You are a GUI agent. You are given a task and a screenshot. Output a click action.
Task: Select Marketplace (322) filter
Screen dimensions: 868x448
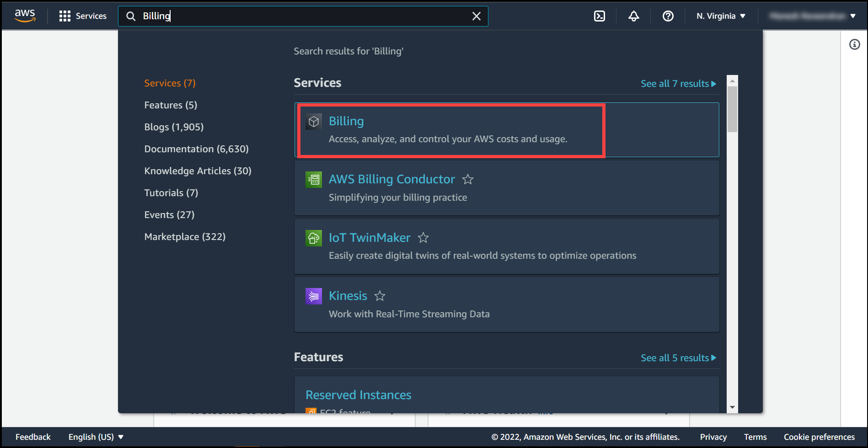point(185,237)
